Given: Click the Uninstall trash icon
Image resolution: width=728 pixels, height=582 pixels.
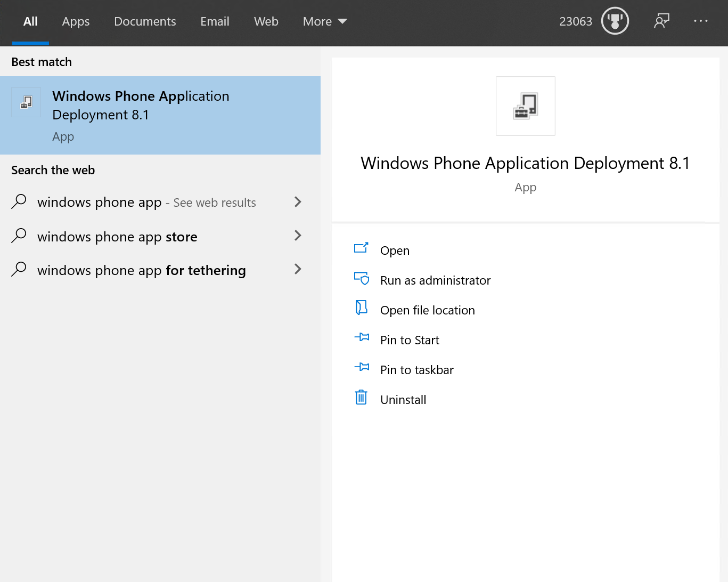Looking at the screenshot, I should (x=361, y=397).
